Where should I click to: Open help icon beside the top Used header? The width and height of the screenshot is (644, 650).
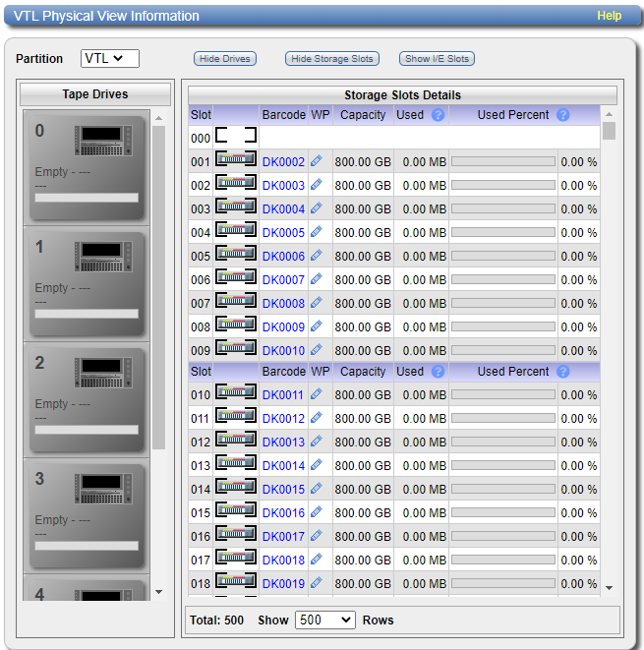pyautogui.click(x=438, y=115)
